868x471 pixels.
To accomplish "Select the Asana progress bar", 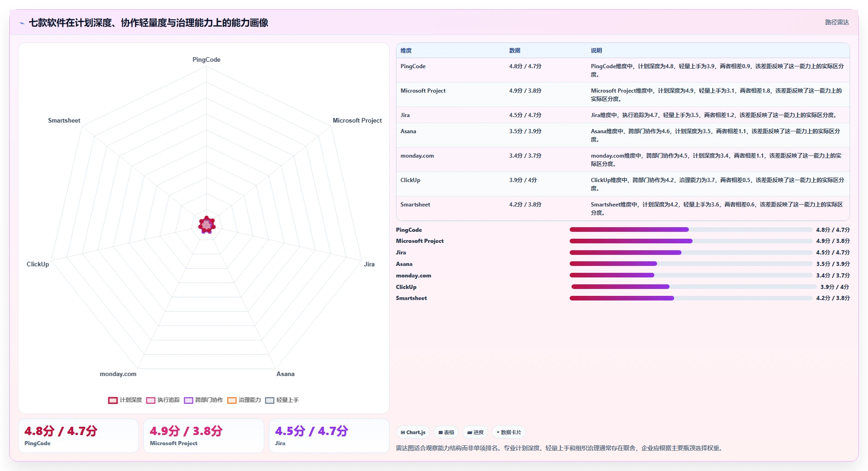I will click(x=691, y=264).
